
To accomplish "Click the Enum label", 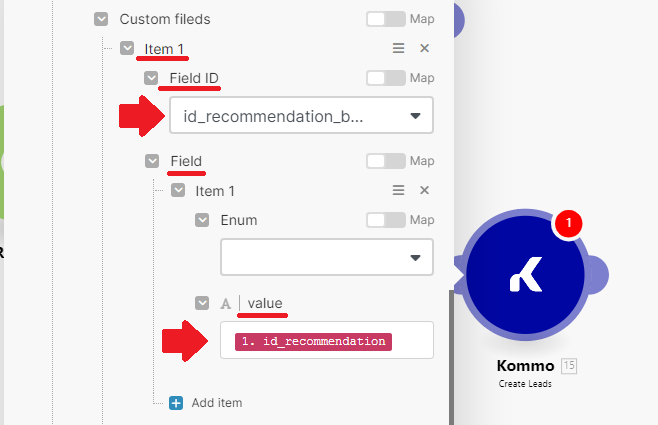I will click(x=239, y=220).
